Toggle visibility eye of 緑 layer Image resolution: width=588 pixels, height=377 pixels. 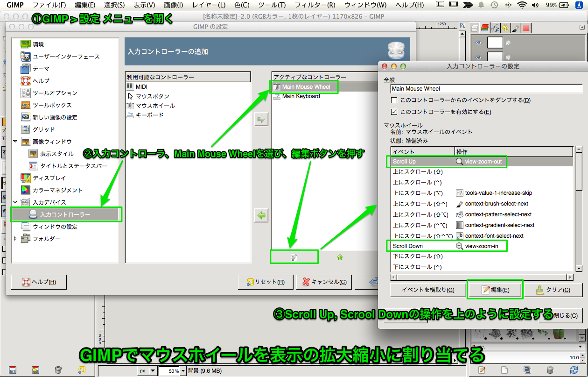pyautogui.click(x=478, y=58)
